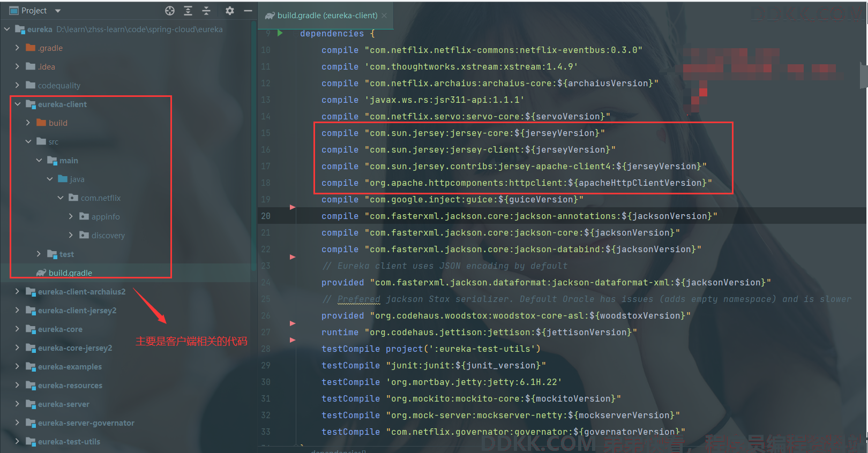868x453 pixels.
Task: Expand the build folder under eureka-client
Action: click(28, 123)
